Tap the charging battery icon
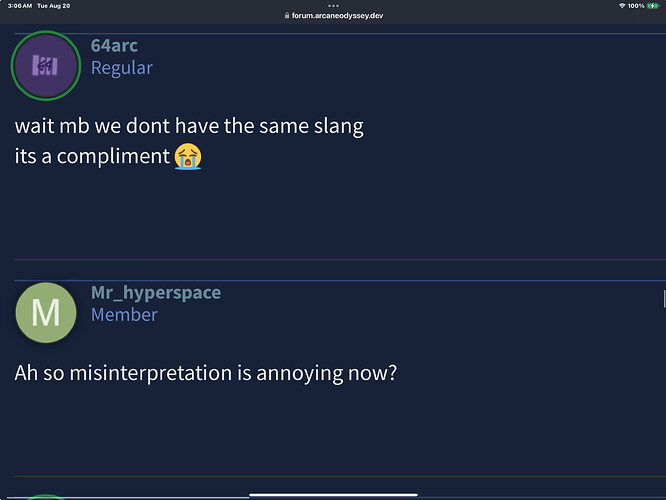The height and width of the screenshot is (500, 666). pos(653,6)
